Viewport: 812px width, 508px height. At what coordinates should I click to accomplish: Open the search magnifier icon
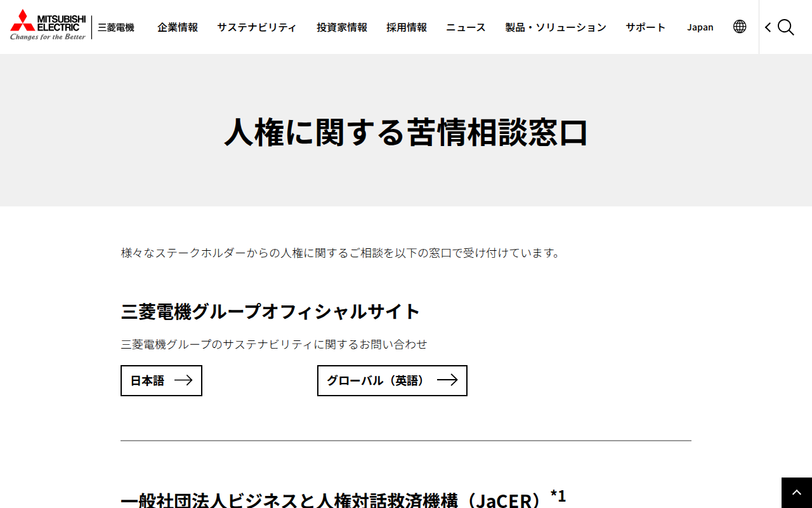point(786,27)
